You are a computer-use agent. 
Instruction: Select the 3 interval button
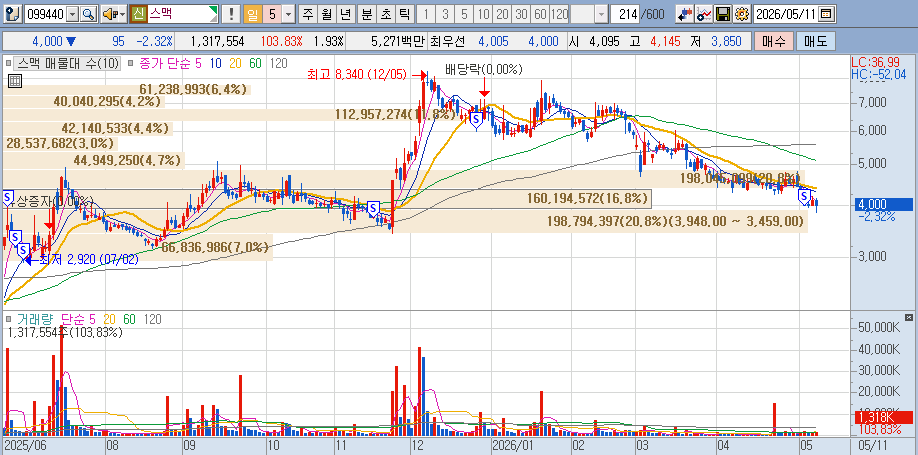(x=446, y=14)
